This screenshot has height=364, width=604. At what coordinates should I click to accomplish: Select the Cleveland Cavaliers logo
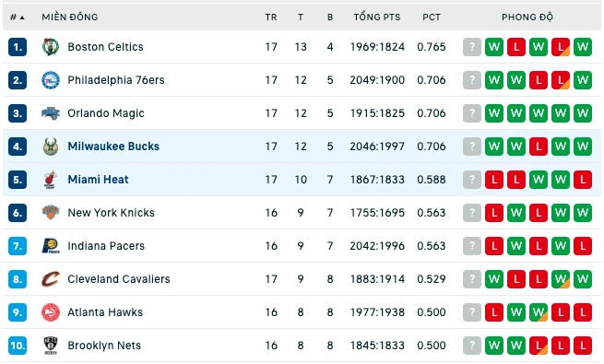tap(51, 279)
